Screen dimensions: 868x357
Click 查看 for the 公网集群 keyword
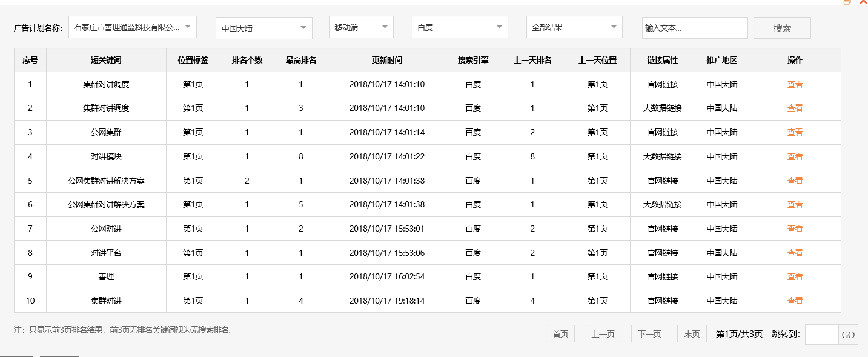(794, 132)
